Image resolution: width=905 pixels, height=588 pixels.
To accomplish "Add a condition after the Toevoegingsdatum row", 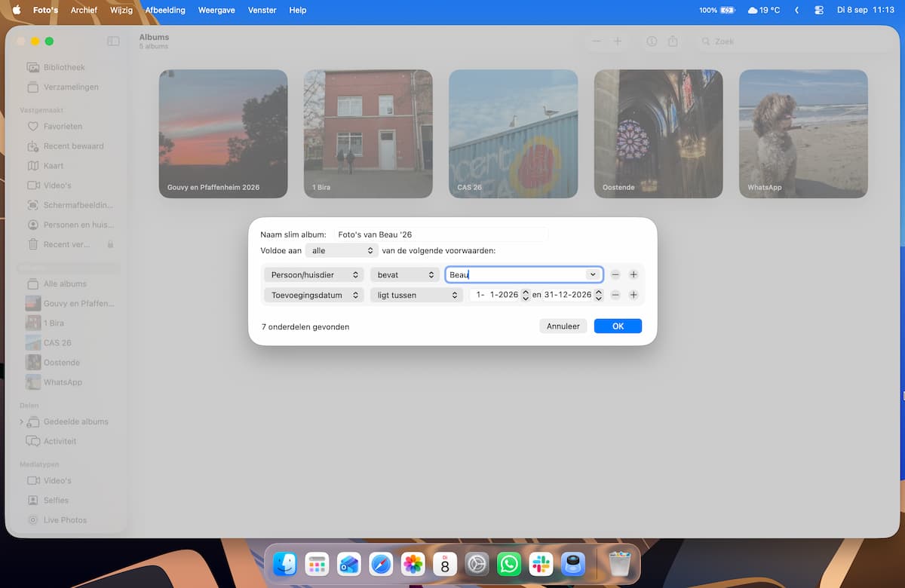I will [633, 296].
